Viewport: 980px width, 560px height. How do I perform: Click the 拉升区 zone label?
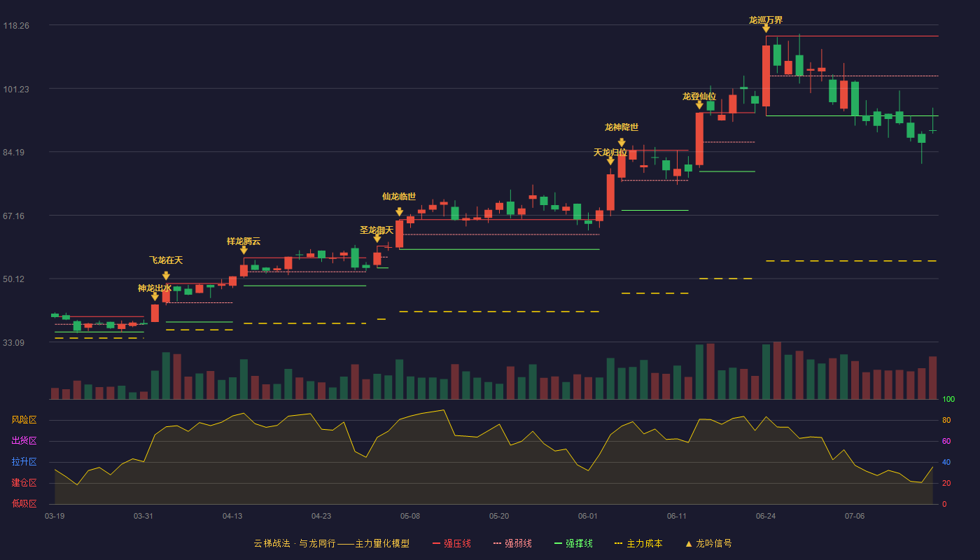(24, 462)
